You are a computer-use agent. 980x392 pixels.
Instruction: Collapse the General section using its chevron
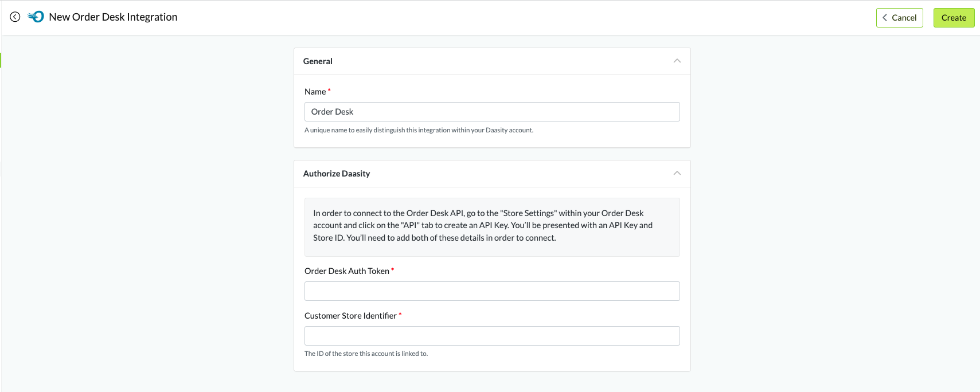click(677, 61)
